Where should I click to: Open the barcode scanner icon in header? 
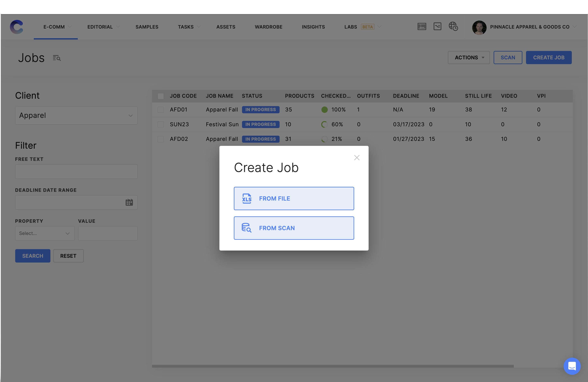pyautogui.click(x=422, y=26)
